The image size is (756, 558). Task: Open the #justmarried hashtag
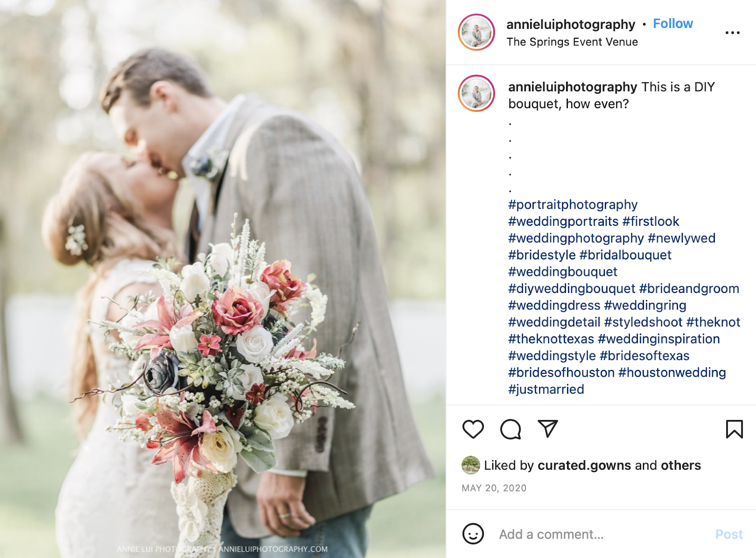(x=546, y=389)
